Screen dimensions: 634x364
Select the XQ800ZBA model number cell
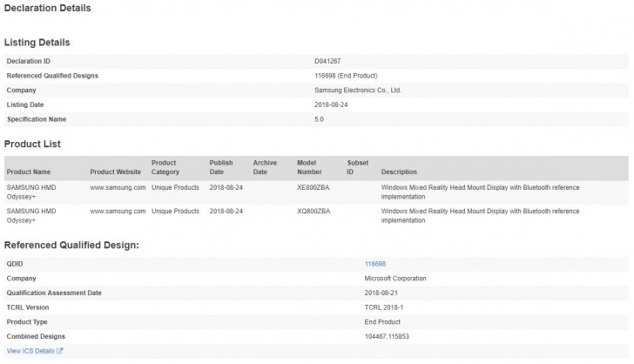click(x=314, y=211)
